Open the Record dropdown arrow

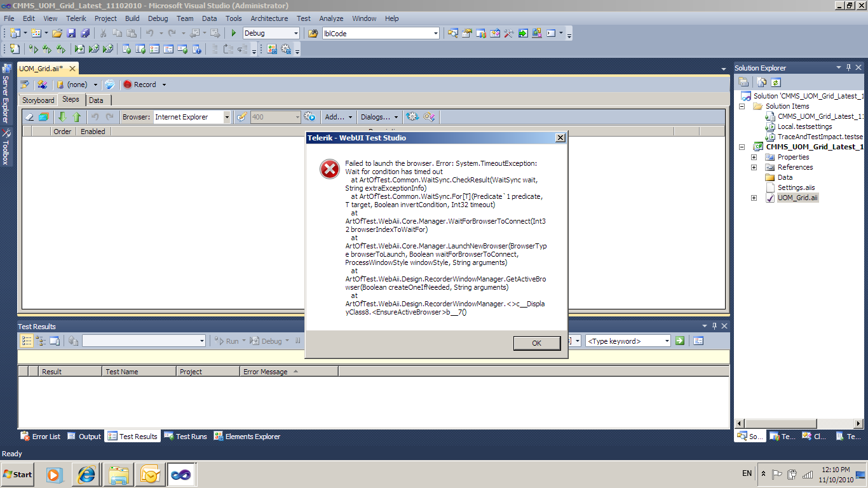click(164, 85)
